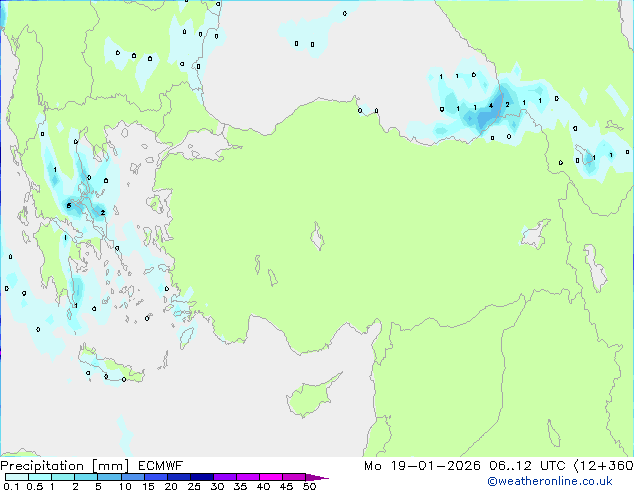Click the ECMWF model name label
The image size is (634, 490).
point(161,466)
